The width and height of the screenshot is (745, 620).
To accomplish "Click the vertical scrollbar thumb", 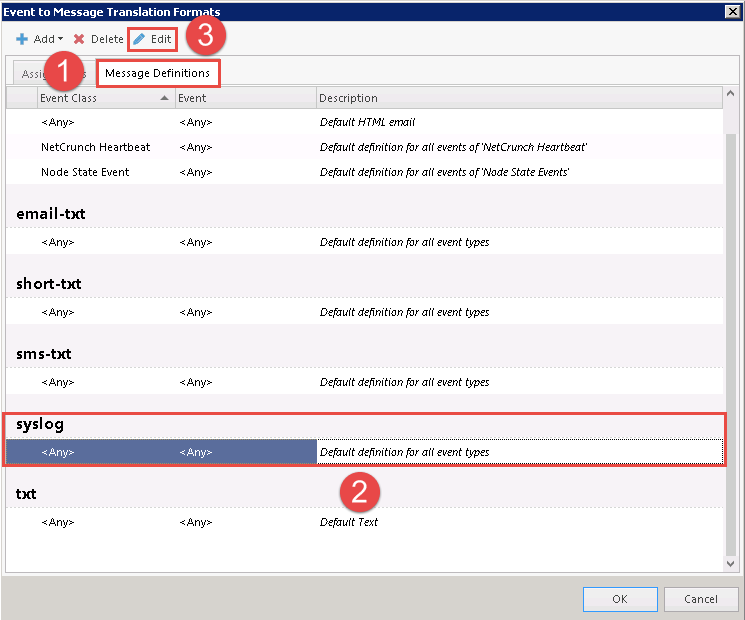I will (731, 344).
